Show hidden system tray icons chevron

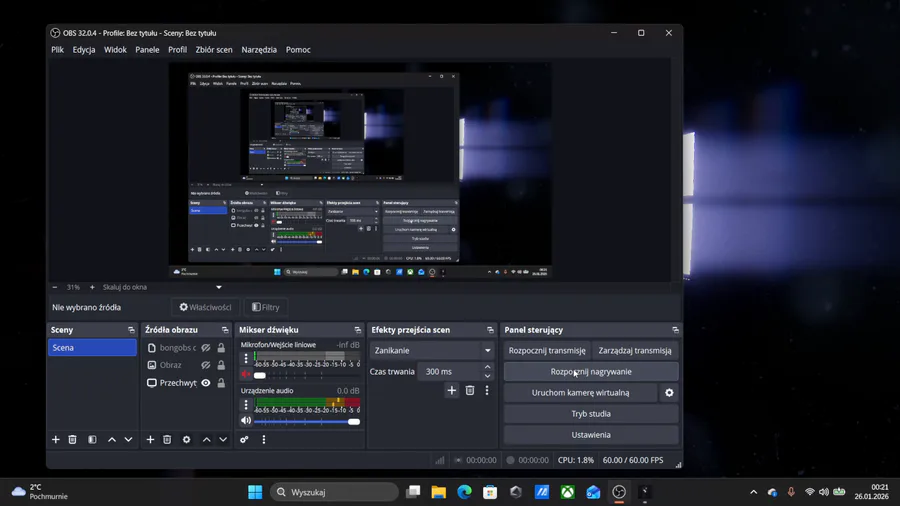(x=754, y=492)
